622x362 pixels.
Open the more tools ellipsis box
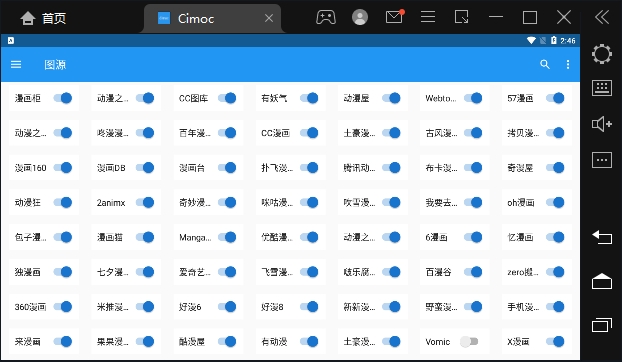(x=602, y=160)
